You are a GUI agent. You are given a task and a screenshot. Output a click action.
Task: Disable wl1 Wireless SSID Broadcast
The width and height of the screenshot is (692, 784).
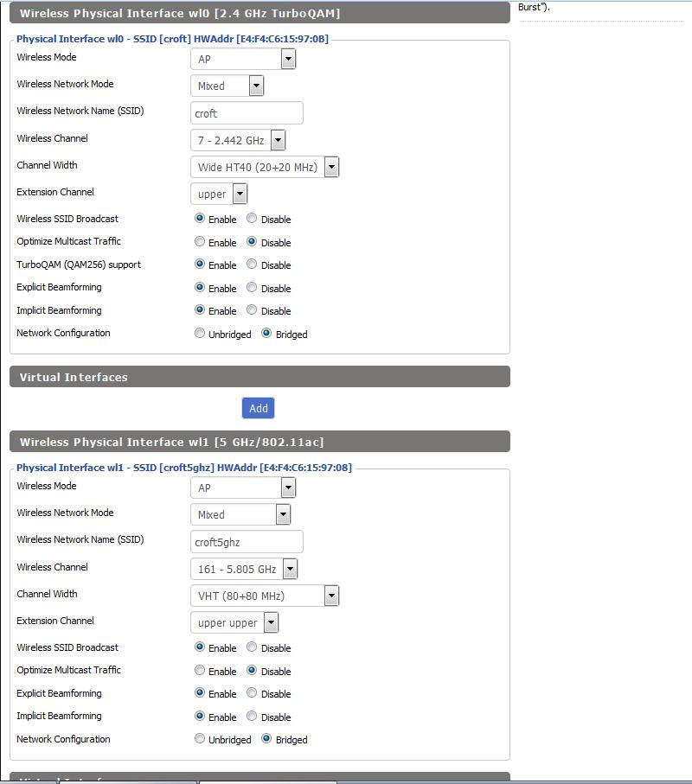[x=252, y=647]
